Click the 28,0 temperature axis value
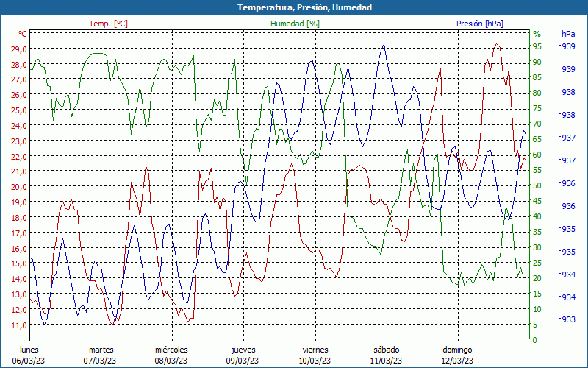588x368 pixels. click(x=20, y=65)
